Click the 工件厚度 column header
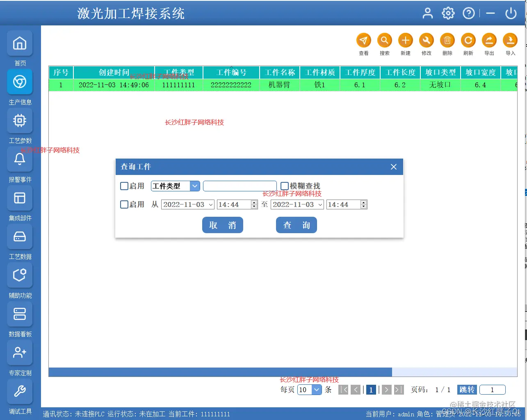This screenshot has height=420, width=527. click(x=360, y=73)
